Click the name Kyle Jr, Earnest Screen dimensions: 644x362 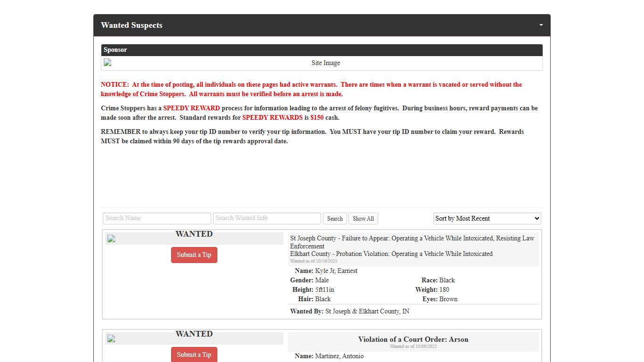(336, 271)
